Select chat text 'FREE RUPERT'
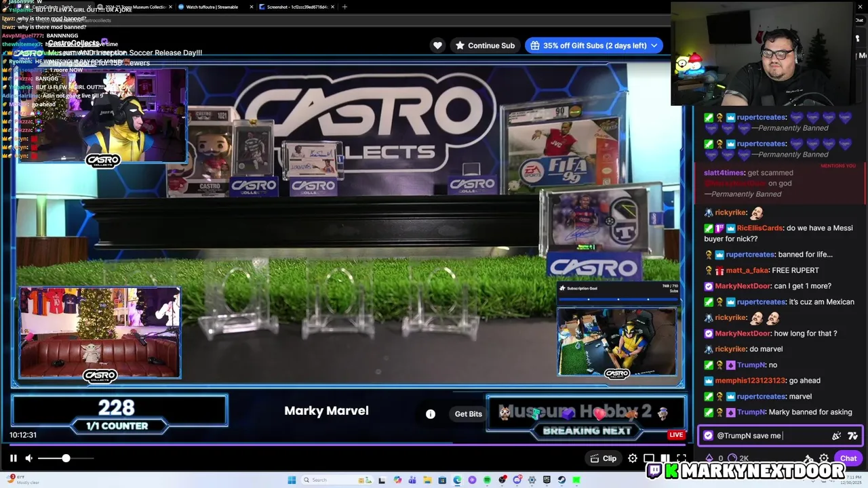868x488 pixels. click(795, 270)
